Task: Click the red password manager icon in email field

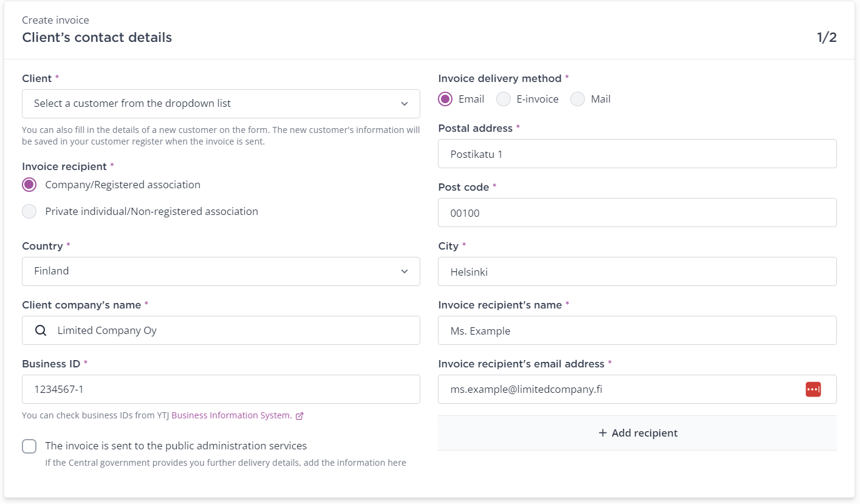Action: [x=813, y=389]
